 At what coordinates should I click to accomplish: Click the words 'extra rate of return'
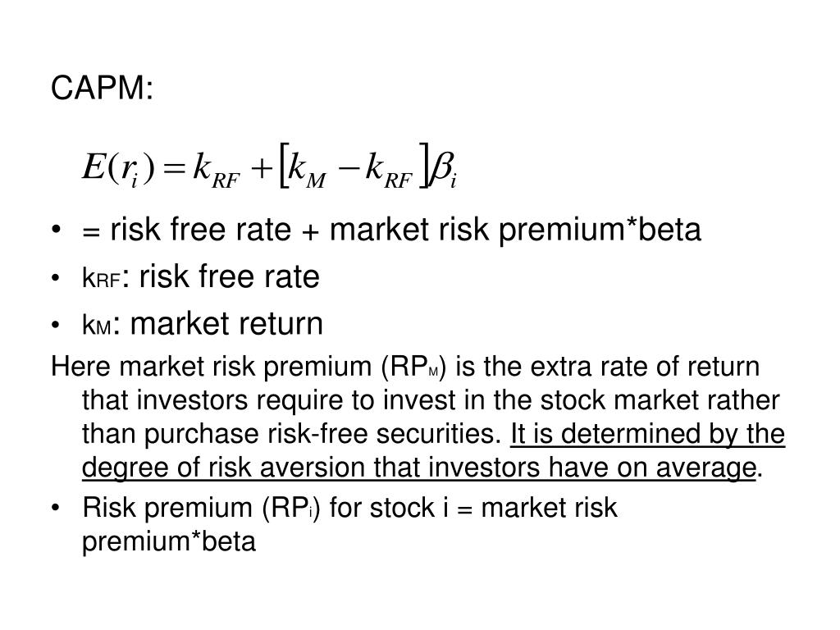(x=645, y=367)
